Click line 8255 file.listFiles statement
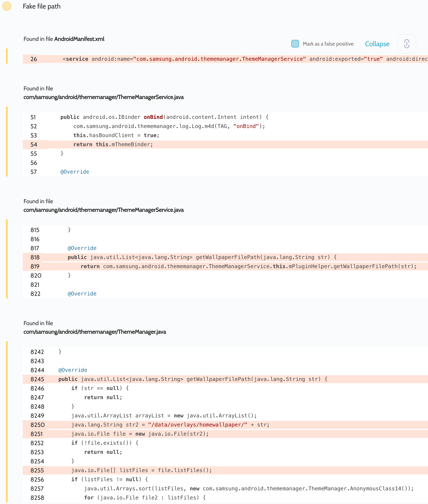 click(141, 470)
